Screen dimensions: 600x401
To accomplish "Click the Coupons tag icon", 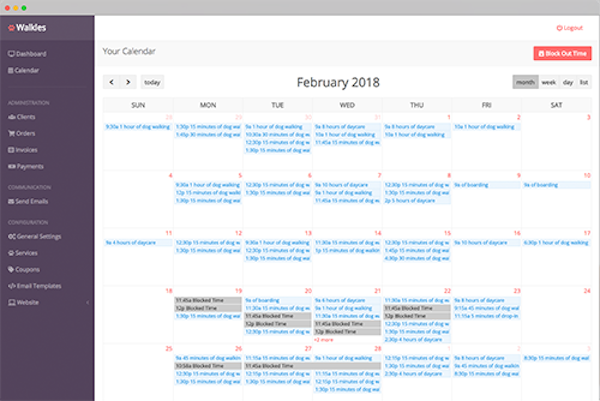I will pyautogui.click(x=11, y=269).
